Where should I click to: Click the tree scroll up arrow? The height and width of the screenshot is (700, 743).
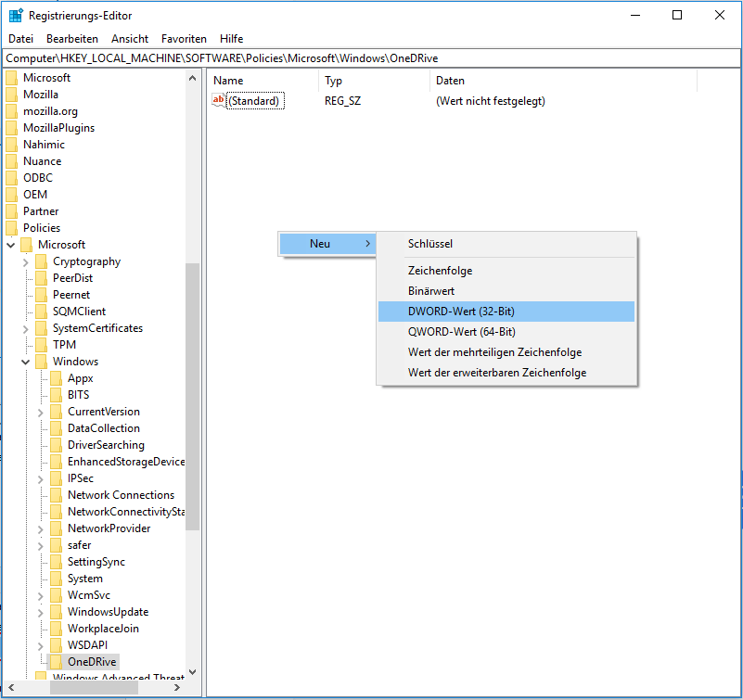coord(192,78)
